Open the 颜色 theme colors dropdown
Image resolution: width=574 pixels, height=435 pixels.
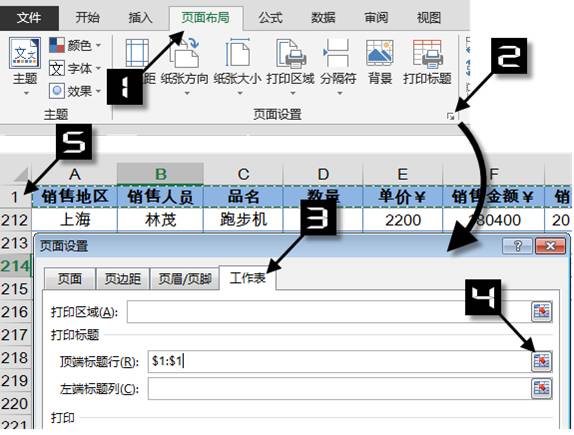(75, 45)
